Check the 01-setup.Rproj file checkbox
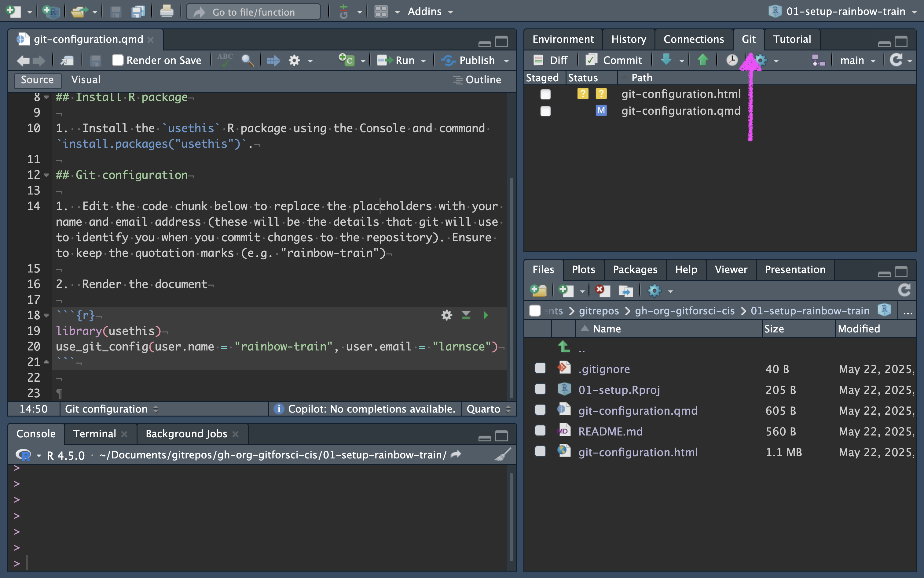The height and width of the screenshot is (578, 924). pos(540,389)
